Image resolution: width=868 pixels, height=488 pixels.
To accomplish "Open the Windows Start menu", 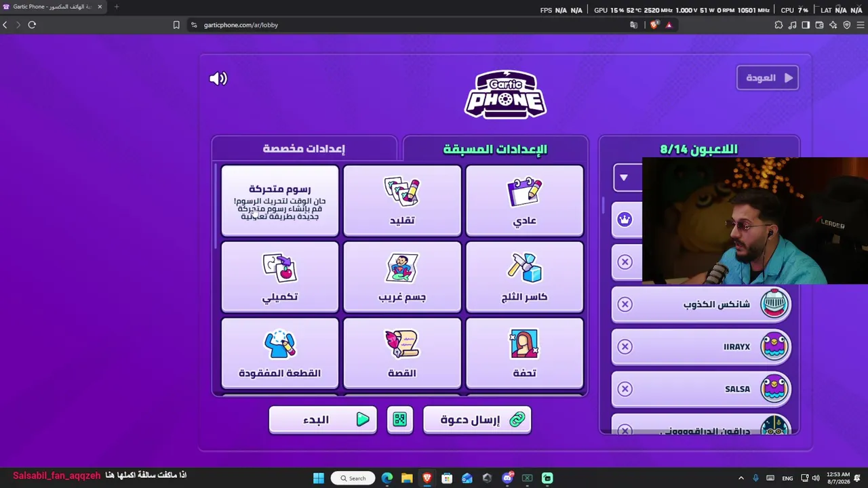I will click(x=319, y=478).
